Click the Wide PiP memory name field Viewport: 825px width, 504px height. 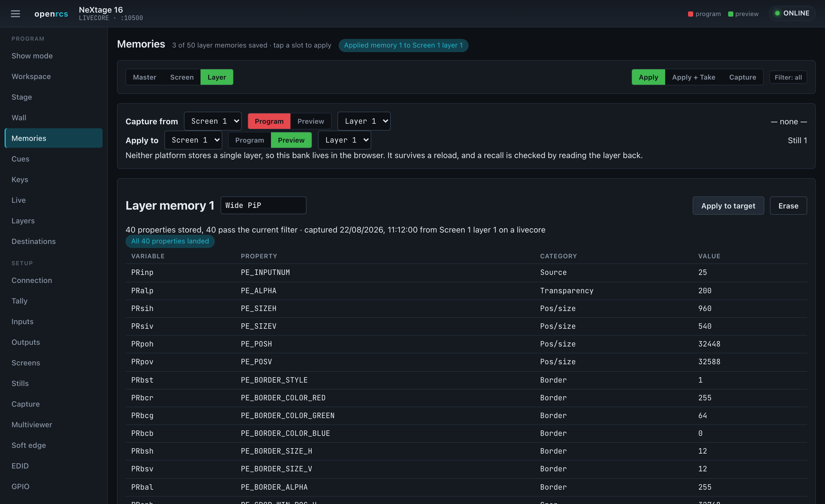[263, 205]
